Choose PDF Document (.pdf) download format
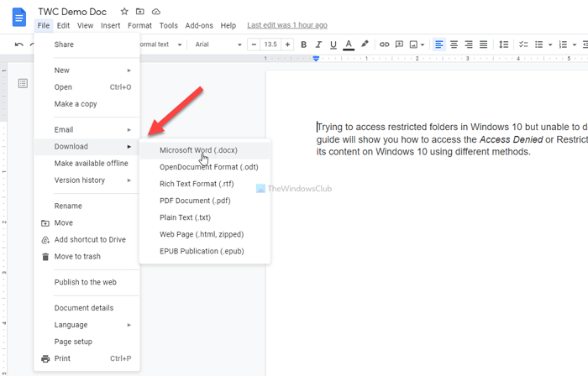Screen dimensions: 588x376 click(195, 201)
